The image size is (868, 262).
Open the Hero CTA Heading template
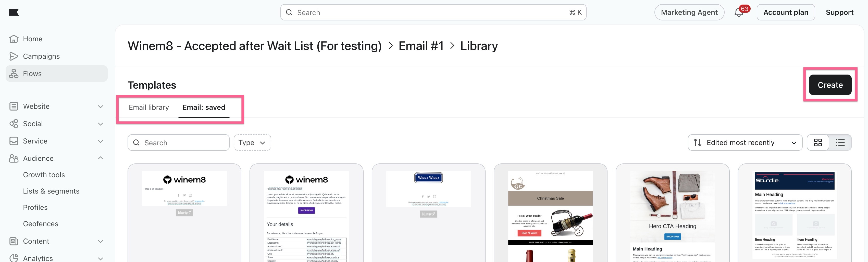[x=672, y=213]
